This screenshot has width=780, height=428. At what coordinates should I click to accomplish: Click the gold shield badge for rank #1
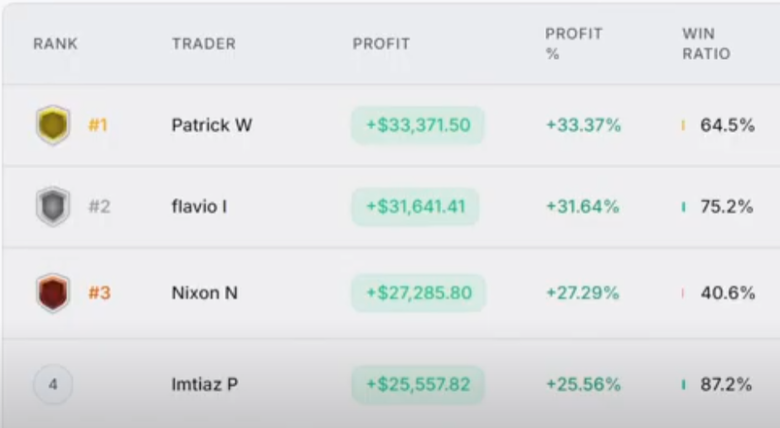pyautogui.click(x=53, y=125)
